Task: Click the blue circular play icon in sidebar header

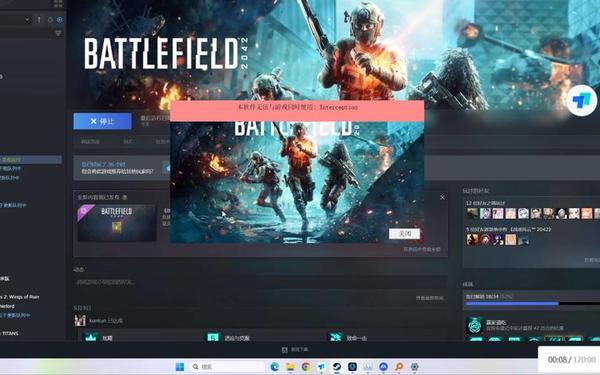Action: click(60, 20)
